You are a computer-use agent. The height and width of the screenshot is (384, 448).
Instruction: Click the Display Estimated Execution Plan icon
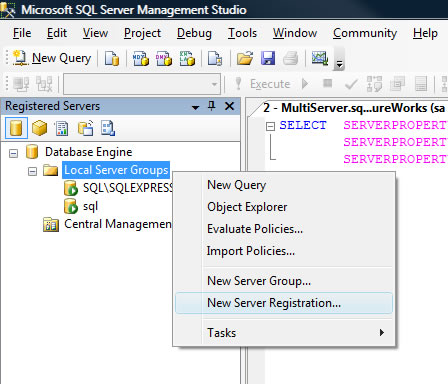[x=374, y=84]
